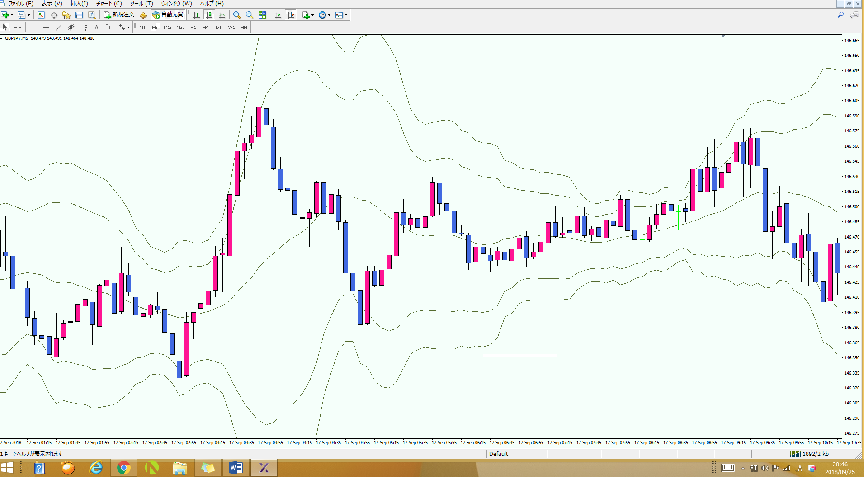Zoom out of the chart
This screenshot has width=868, height=488.
click(x=249, y=15)
